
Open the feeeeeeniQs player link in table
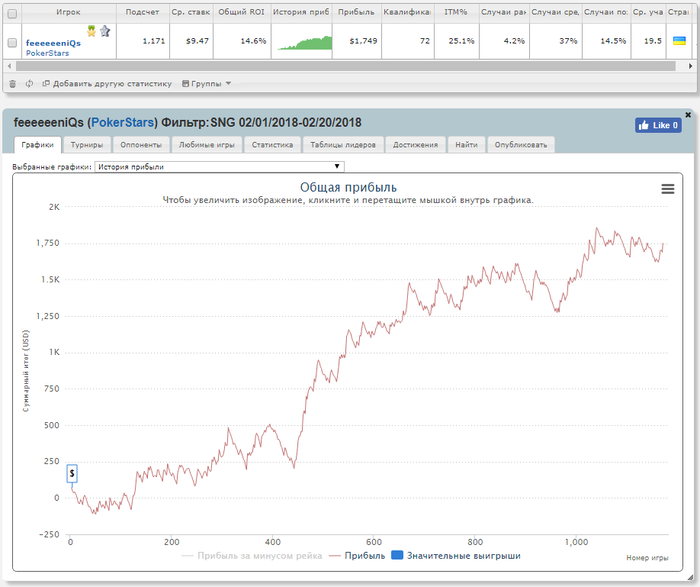(x=53, y=43)
